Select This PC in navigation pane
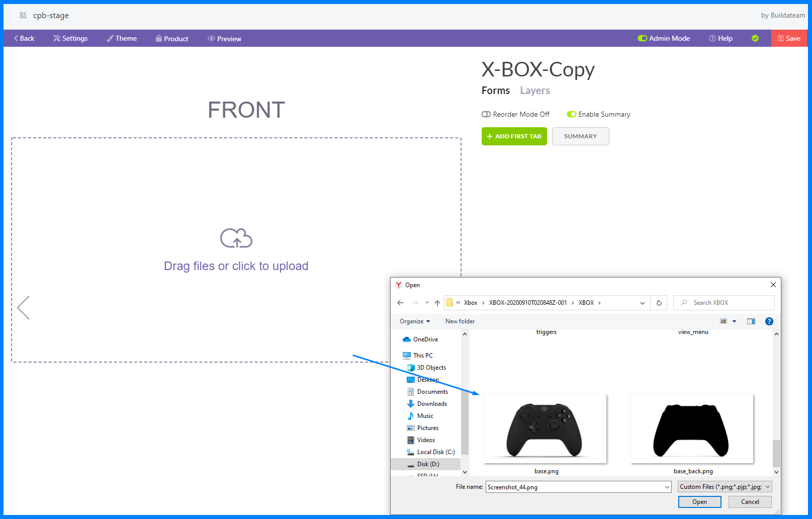812x519 pixels. tap(418, 356)
